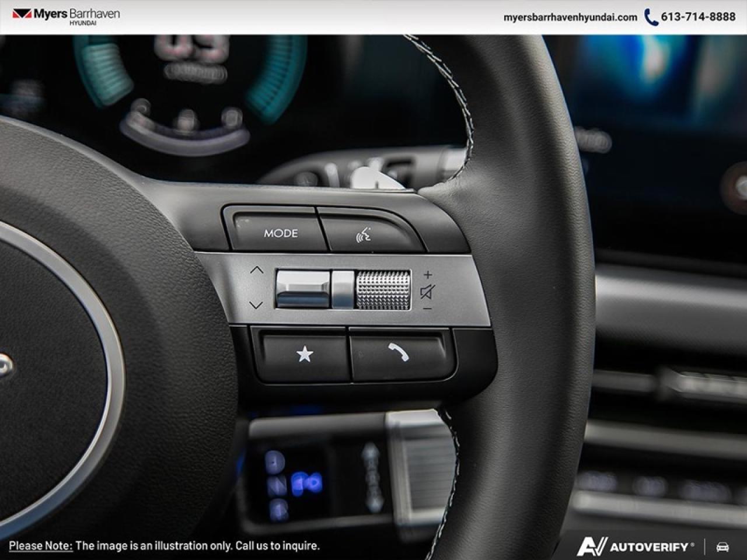Click the up chevron arrow
Viewport: 747px width, 560px height.
(x=256, y=270)
